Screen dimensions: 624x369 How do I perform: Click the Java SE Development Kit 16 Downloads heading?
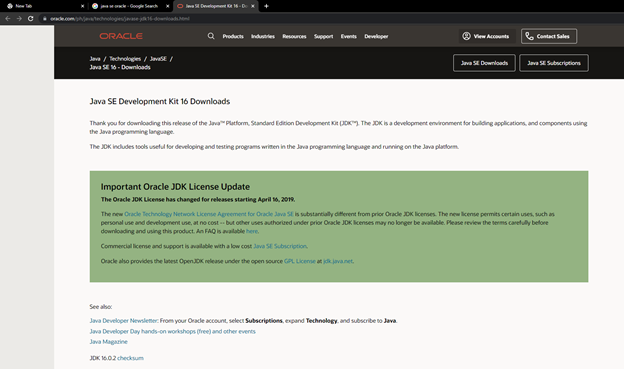[160, 101]
